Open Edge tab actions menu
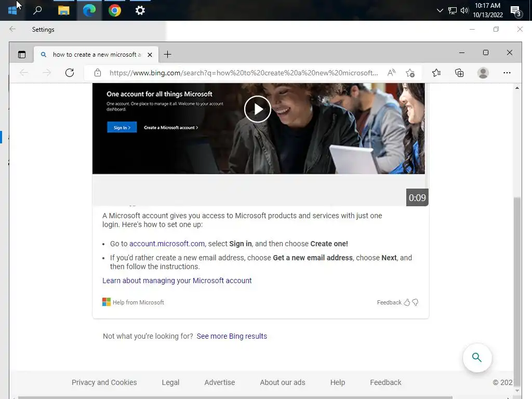The image size is (532, 399). [x=22, y=54]
